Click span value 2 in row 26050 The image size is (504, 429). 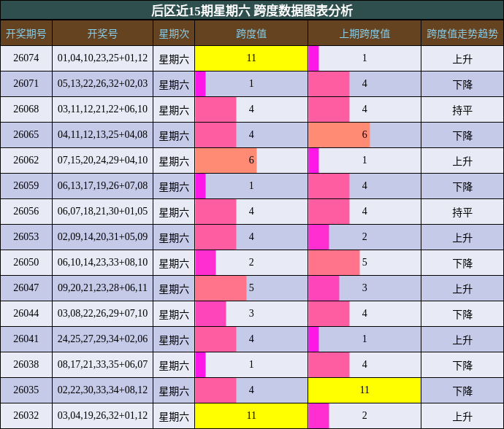[251, 263]
